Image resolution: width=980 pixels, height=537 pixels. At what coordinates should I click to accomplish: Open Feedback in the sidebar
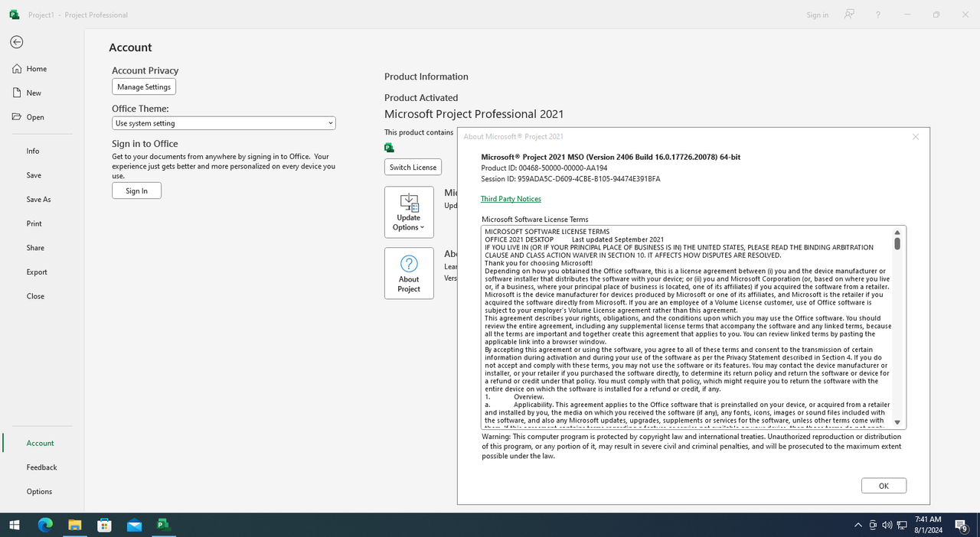tap(42, 467)
